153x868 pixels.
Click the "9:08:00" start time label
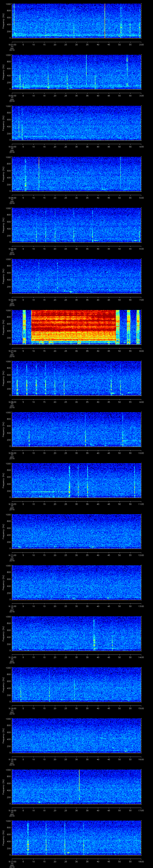pos(12,402)
